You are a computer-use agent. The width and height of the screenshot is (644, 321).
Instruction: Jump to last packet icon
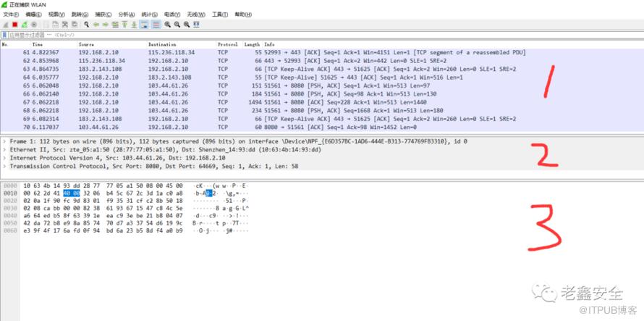point(134,25)
